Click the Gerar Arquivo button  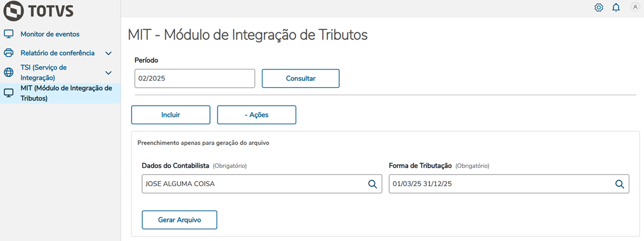pos(180,219)
